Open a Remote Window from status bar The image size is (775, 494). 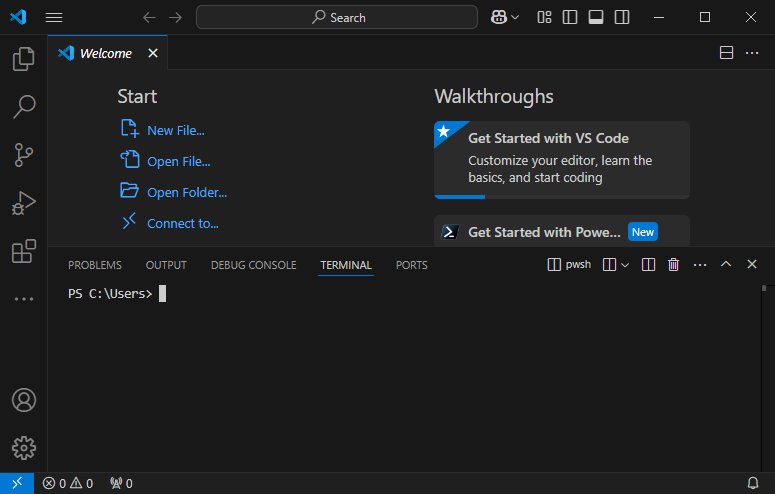[17, 483]
